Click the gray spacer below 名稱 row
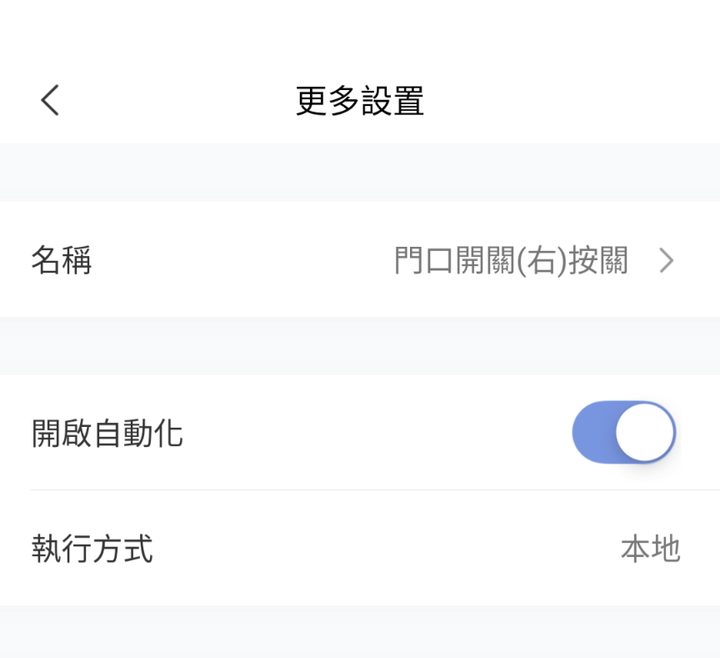The image size is (720, 658). (x=360, y=346)
